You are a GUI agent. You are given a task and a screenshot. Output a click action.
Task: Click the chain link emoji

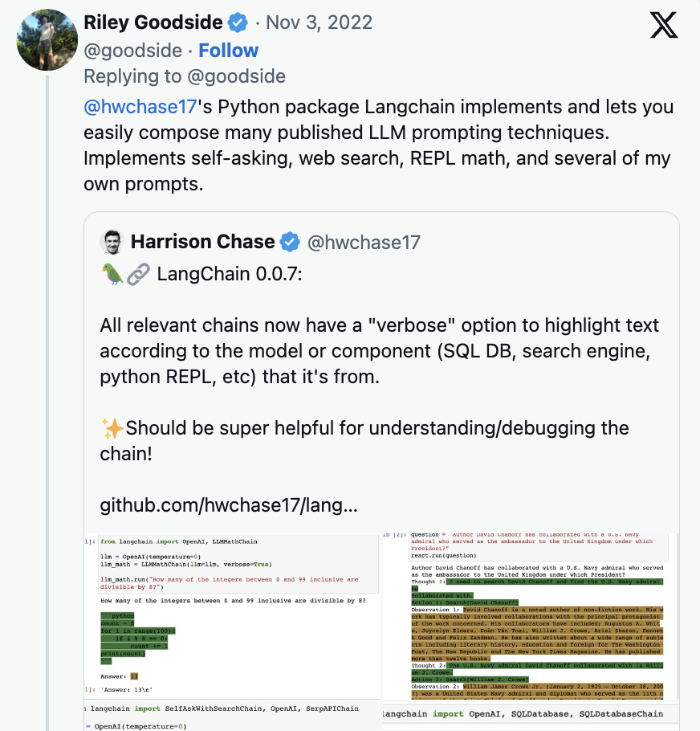(138, 276)
